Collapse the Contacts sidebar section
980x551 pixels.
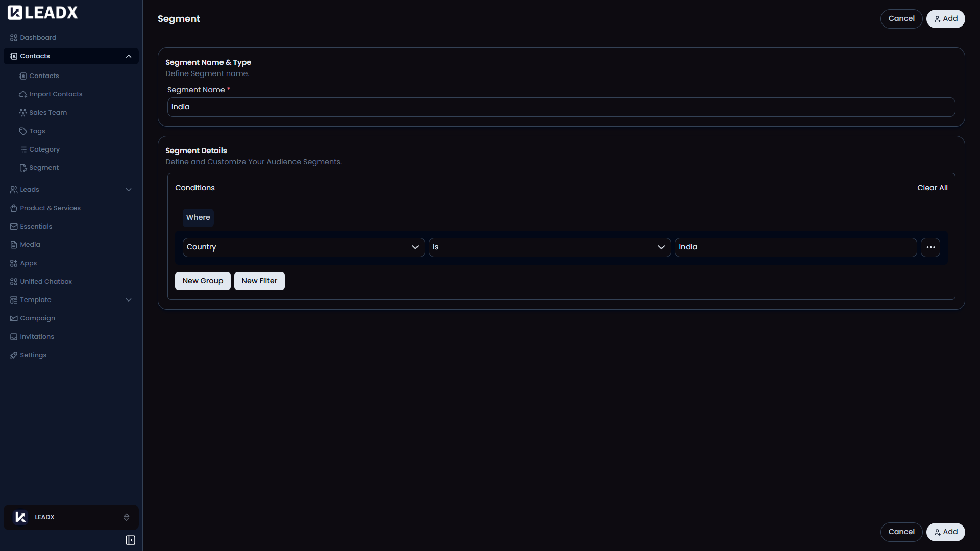pos(129,56)
